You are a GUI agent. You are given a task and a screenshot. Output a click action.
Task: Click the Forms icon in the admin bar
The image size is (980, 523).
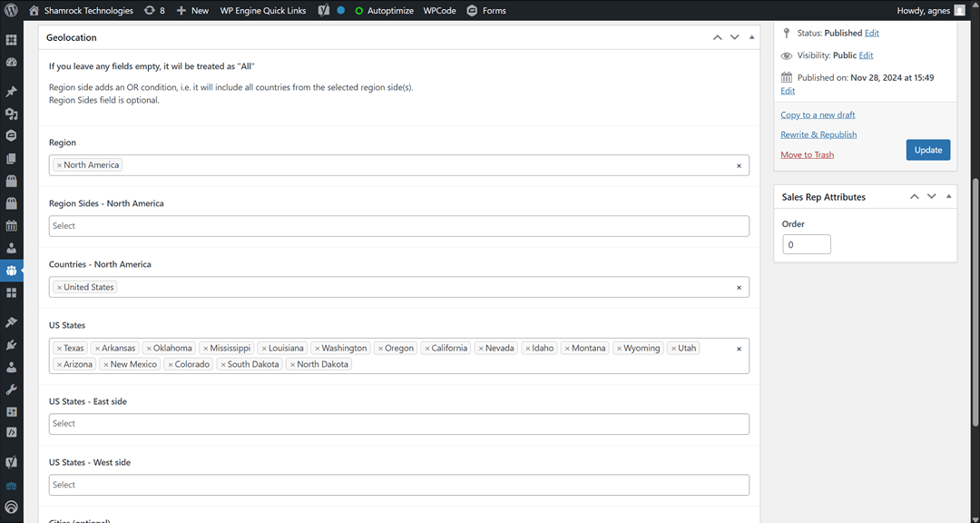tap(473, 10)
